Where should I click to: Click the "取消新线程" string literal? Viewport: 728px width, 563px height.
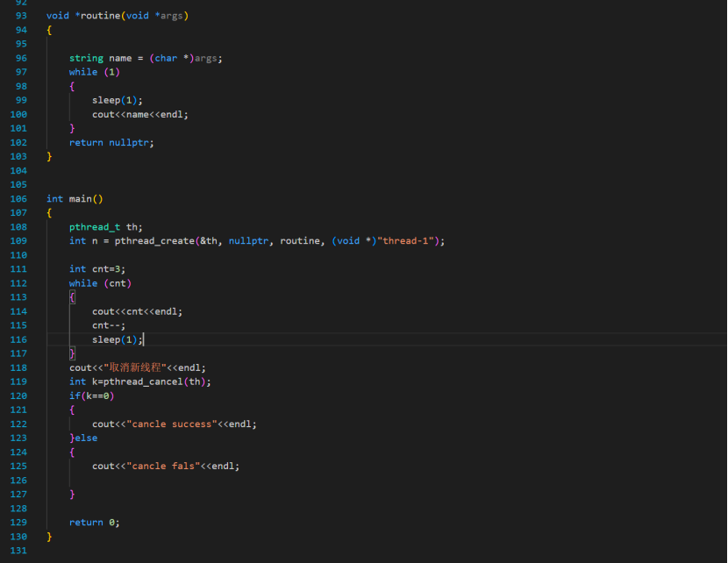point(135,367)
